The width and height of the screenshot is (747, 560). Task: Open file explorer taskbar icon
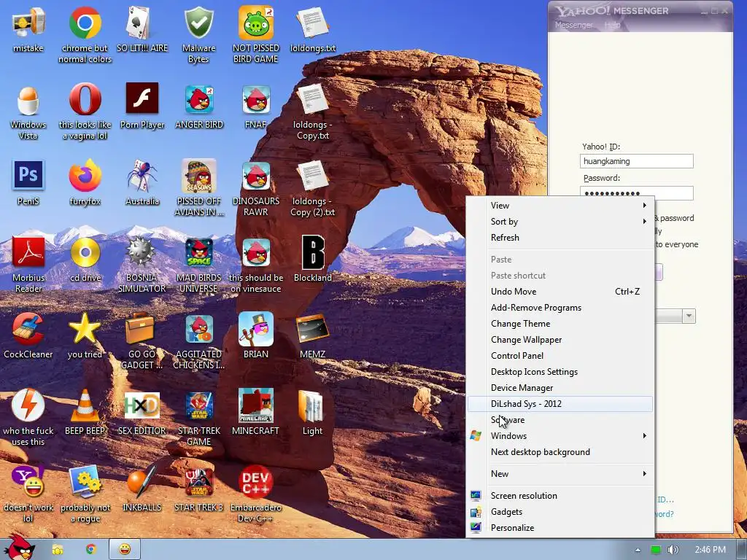[58, 550]
